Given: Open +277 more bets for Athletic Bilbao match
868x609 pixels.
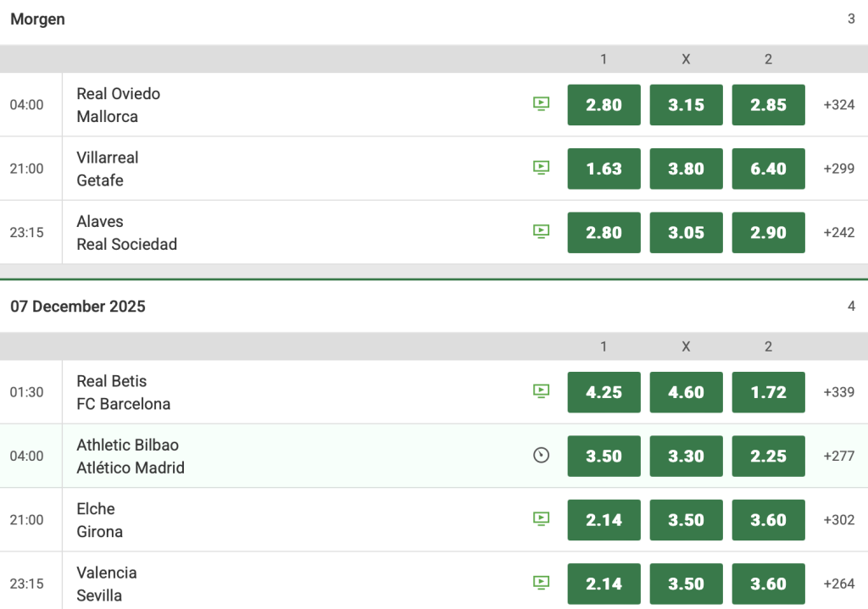Looking at the screenshot, I should (x=839, y=456).
